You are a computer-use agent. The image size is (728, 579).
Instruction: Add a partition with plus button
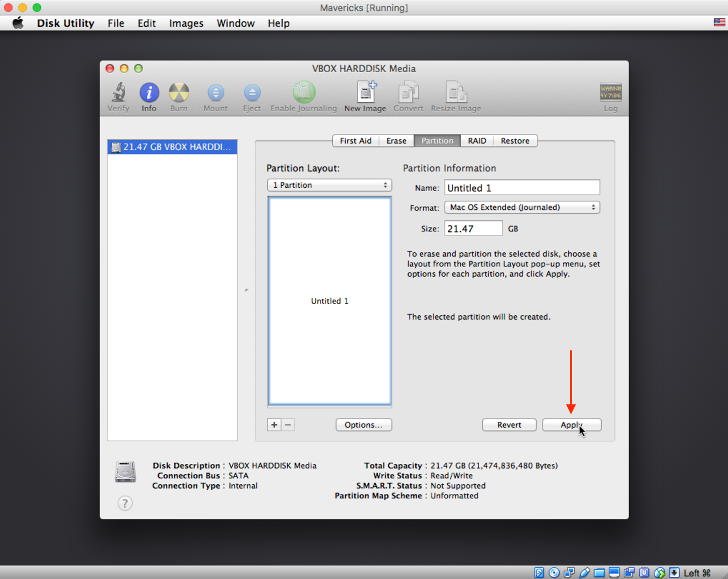(x=274, y=425)
